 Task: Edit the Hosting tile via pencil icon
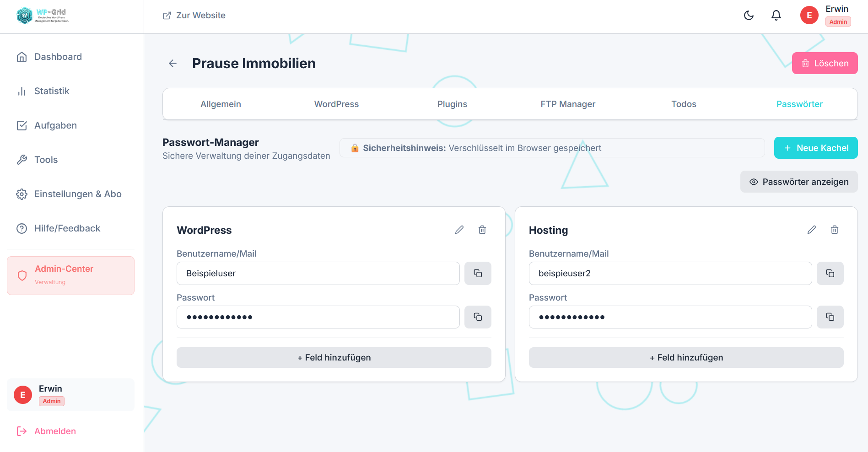[812, 230]
